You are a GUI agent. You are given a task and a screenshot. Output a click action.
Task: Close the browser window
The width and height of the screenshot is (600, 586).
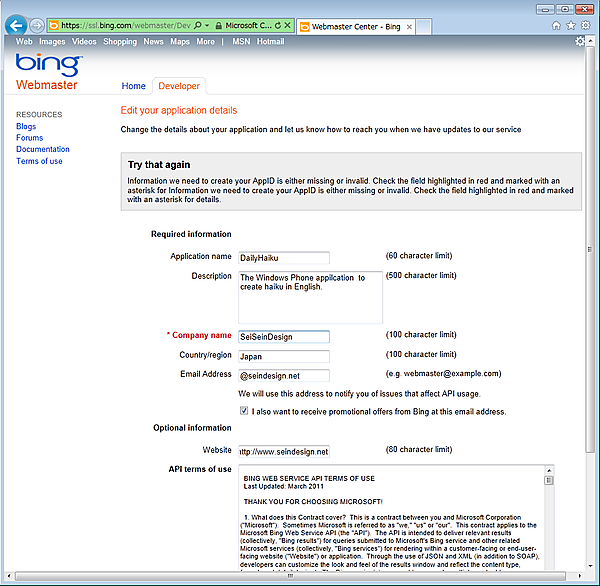click(x=584, y=9)
